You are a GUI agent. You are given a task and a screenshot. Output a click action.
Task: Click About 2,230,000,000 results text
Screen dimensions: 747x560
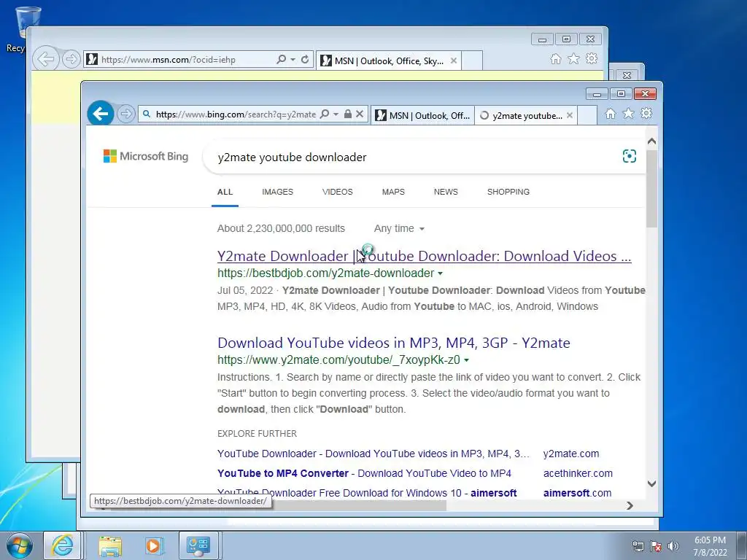point(281,228)
